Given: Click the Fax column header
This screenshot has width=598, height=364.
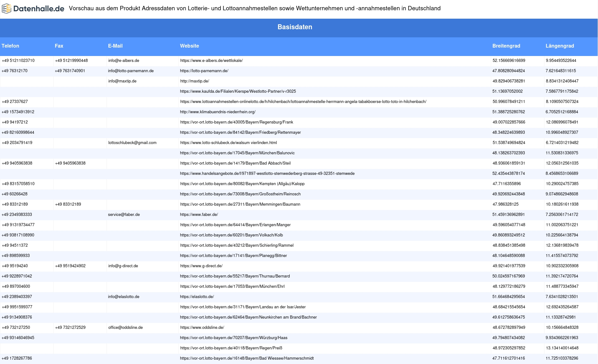Looking at the screenshot, I should pyautogui.click(x=59, y=46).
